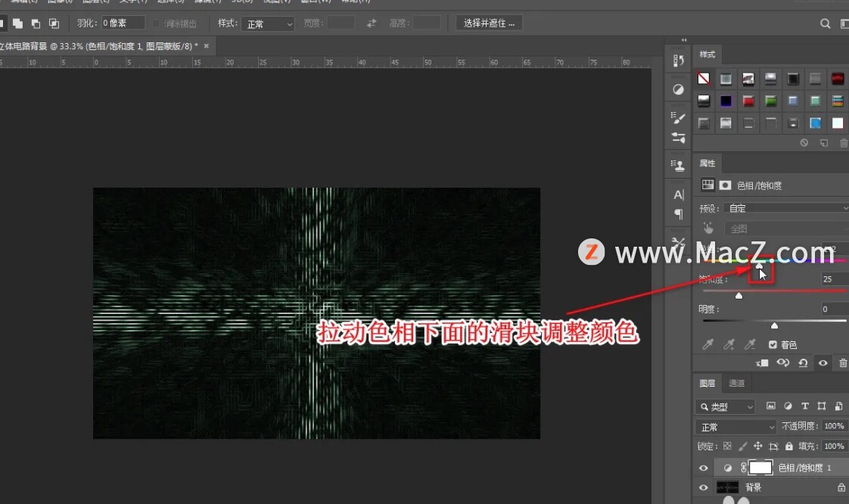Click the lock icon on the 背景 layer
Viewport: 849px width, 504px height.
click(842, 488)
